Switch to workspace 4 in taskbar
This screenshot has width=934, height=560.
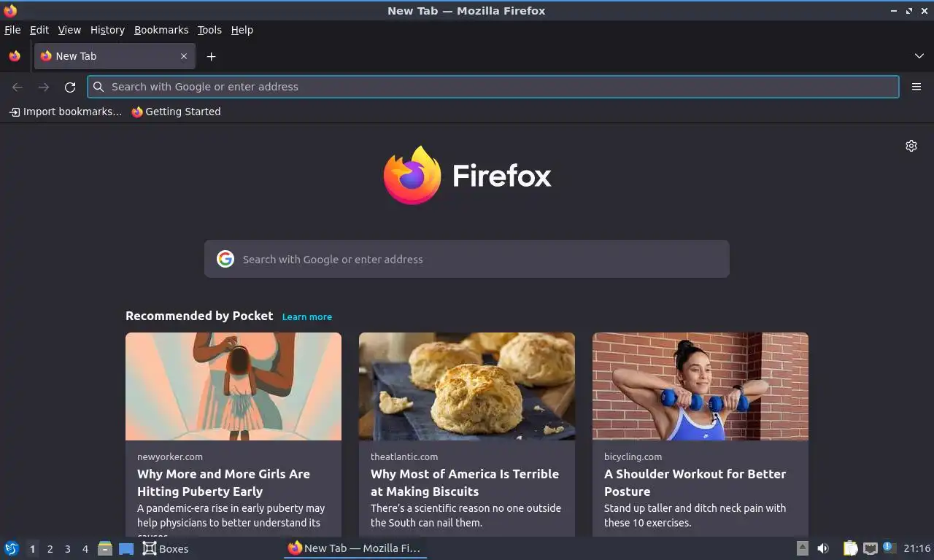[85, 549]
